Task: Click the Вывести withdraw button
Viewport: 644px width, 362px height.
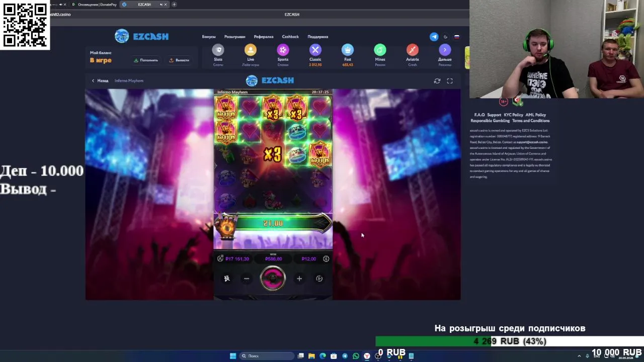Action: (x=179, y=60)
